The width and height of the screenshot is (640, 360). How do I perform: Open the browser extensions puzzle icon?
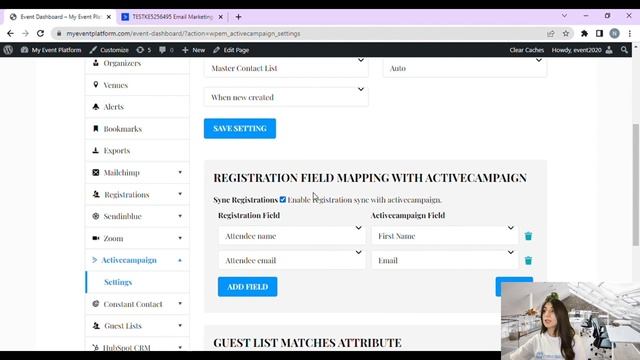coord(584,33)
